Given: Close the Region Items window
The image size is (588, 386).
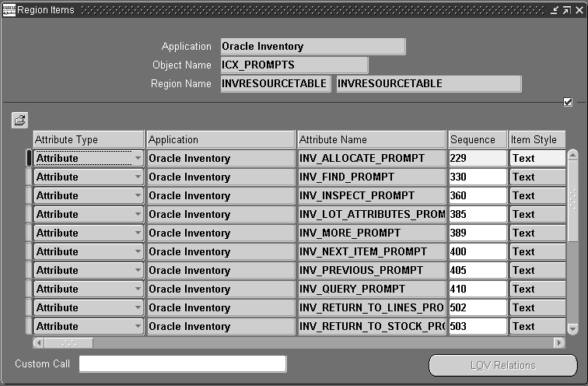Looking at the screenshot, I should pos(579,10).
